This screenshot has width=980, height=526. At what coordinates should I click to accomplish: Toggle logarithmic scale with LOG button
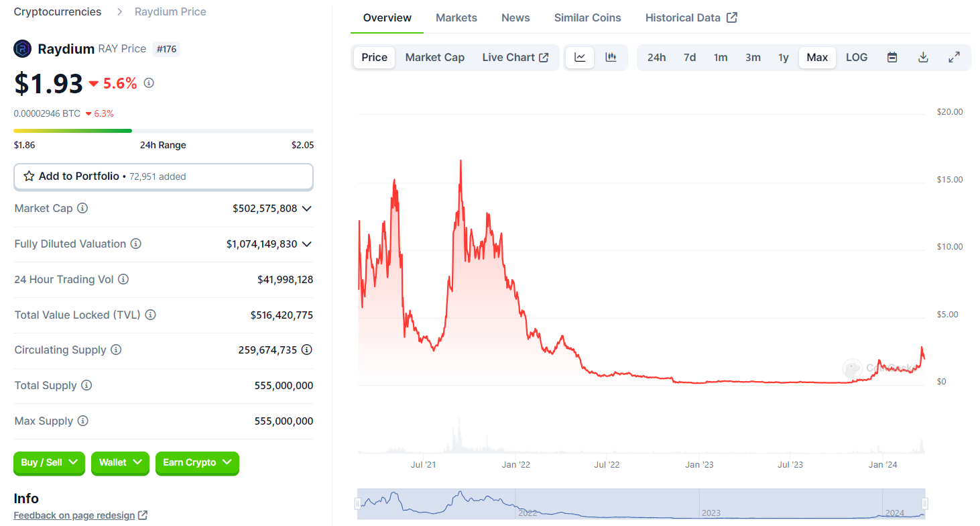click(x=856, y=57)
